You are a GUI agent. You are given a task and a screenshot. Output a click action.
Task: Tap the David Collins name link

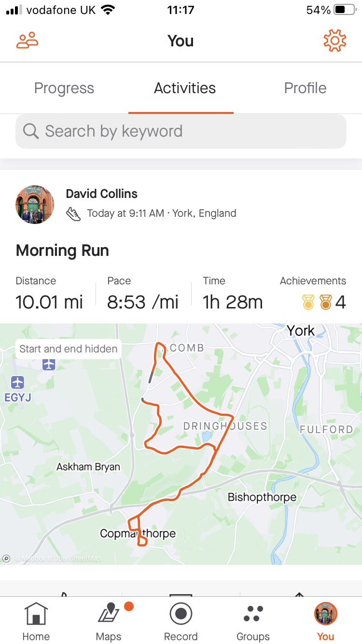[x=101, y=194]
